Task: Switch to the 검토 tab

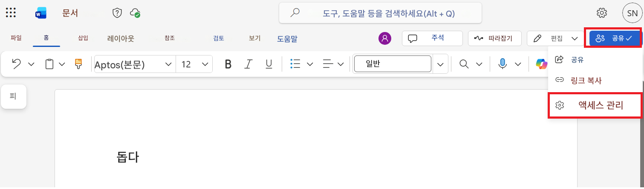Action: point(219,38)
